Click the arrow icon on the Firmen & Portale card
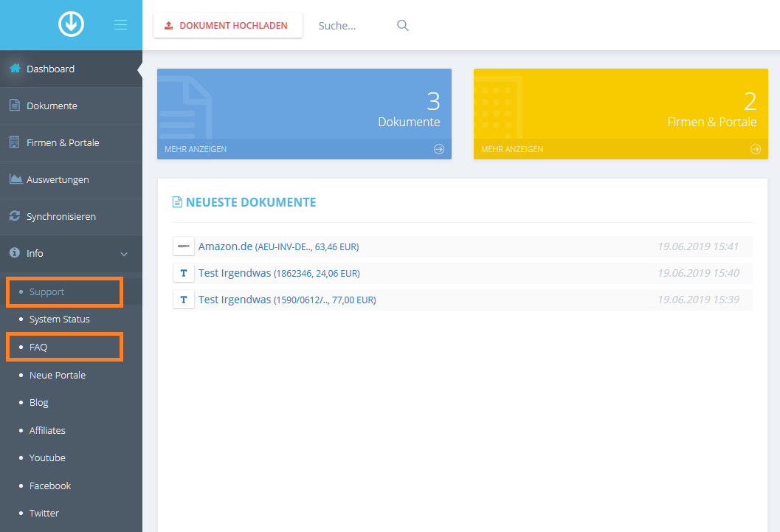780x532 pixels. (755, 149)
